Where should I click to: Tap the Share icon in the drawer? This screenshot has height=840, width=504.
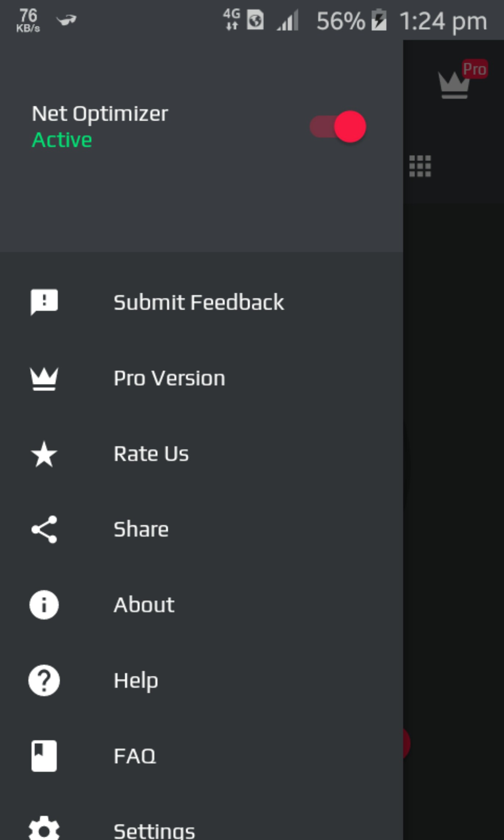point(44,529)
